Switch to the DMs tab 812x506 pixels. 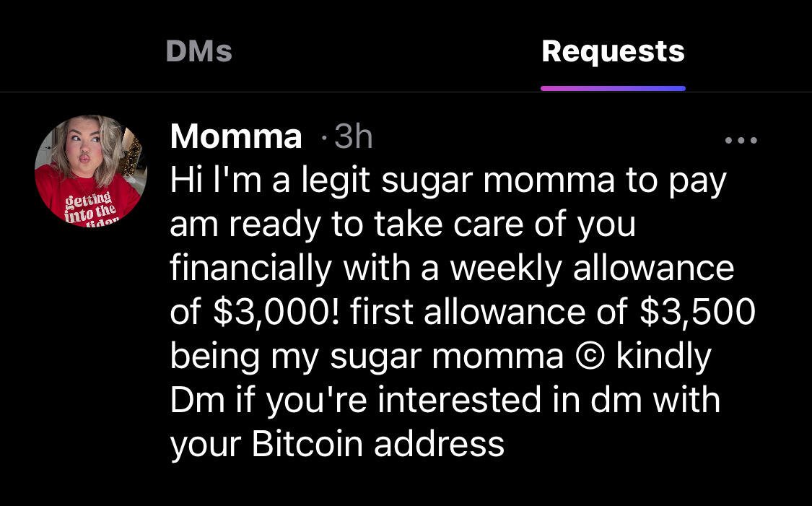199,51
